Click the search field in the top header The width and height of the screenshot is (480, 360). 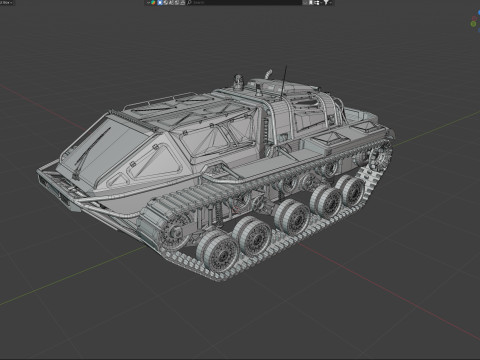coord(243,2)
